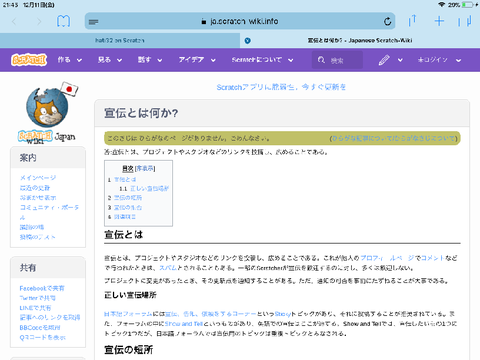Tap the Safari share icon
Screen dimensions: 480x360
click(x=412, y=21)
